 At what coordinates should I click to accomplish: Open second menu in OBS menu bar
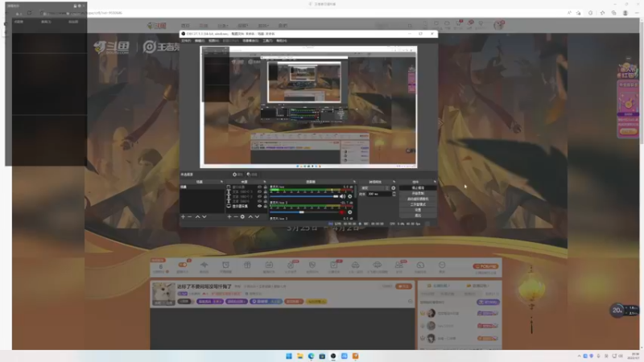(200, 41)
